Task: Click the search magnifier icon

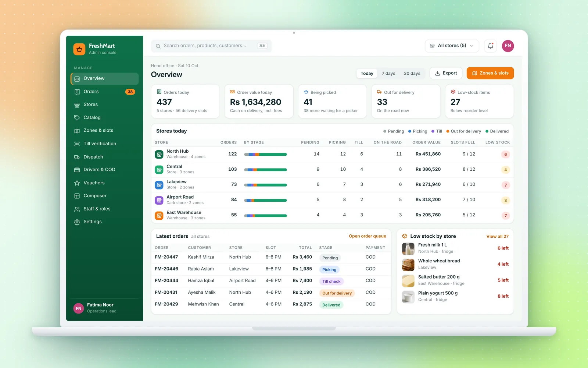Action: [158, 46]
